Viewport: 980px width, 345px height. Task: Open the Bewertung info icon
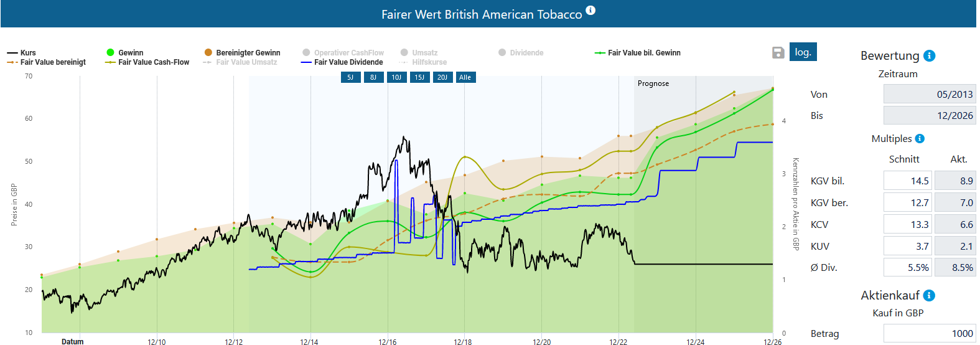929,55
